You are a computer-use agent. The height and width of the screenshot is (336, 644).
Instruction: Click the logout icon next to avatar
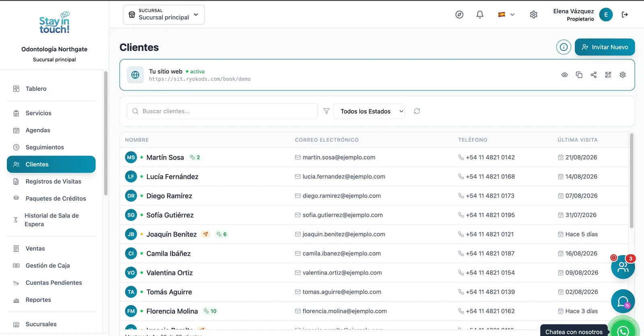[625, 15]
